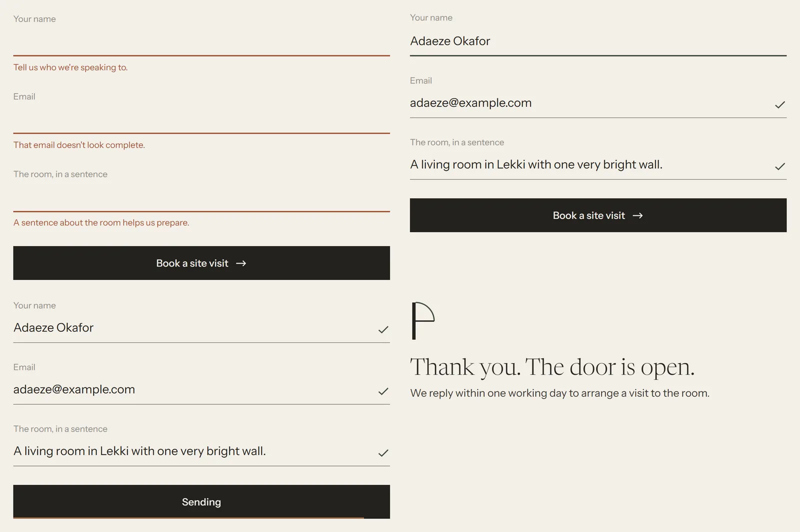Click the empty Your name field with error
The width and height of the screenshot is (800, 532).
point(201,41)
